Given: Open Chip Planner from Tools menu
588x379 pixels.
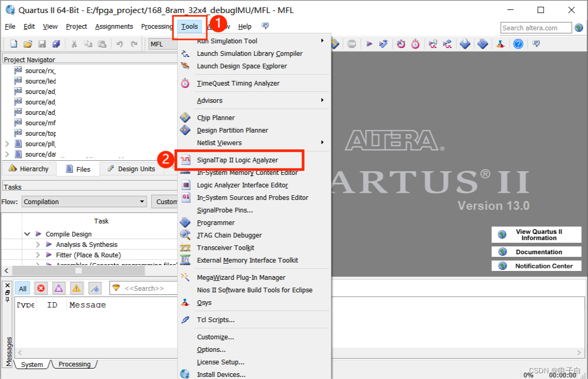Looking at the screenshot, I should point(216,117).
